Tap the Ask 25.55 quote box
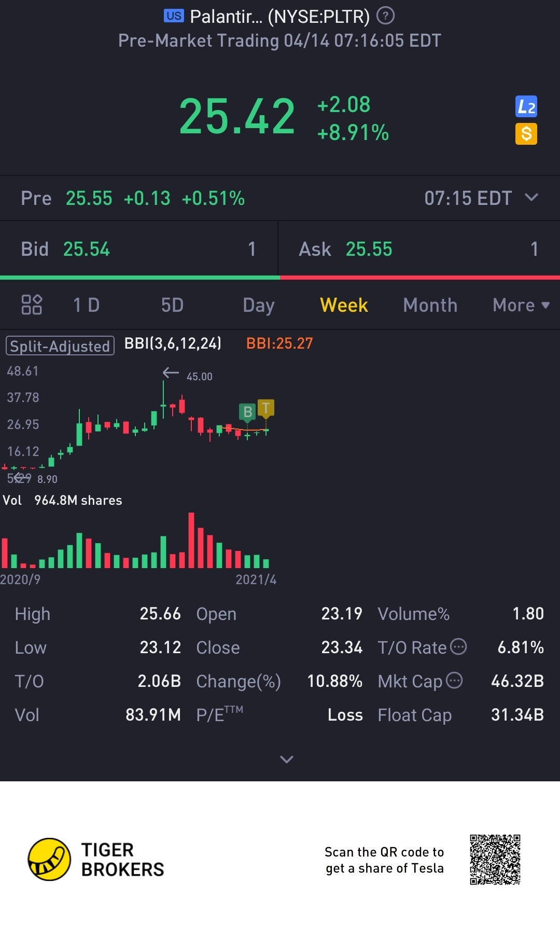The height and width of the screenshot is (938, 560). pyautogui.click(x=419, y=249)
